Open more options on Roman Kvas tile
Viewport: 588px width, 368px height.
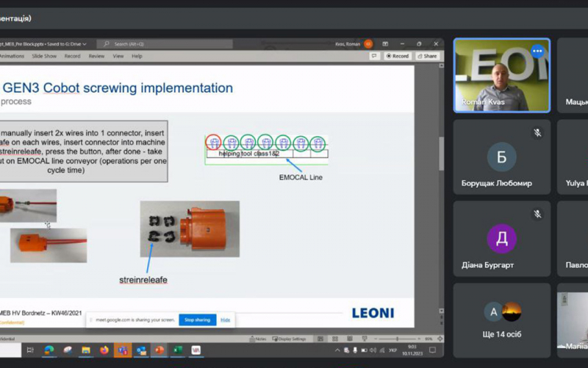pos(537,52)
